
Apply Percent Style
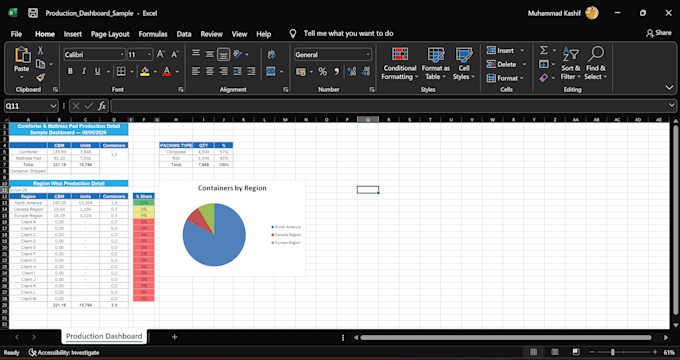[x=322, y=72]
